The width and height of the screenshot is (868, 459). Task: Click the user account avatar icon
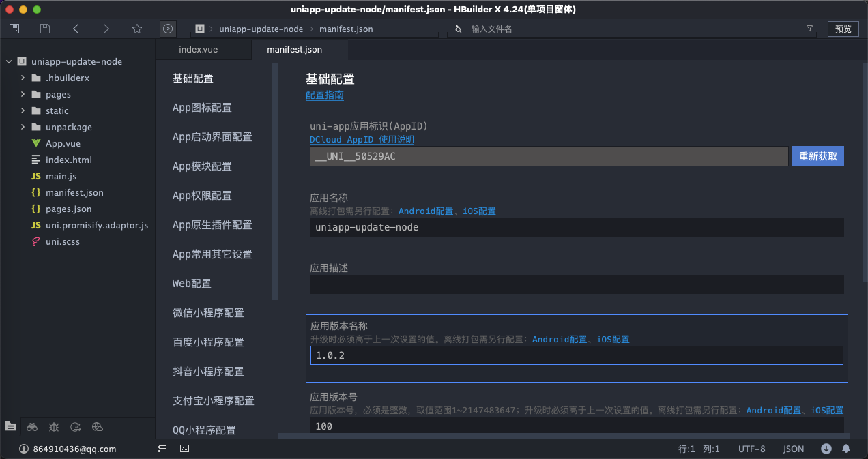pos(24,449)
